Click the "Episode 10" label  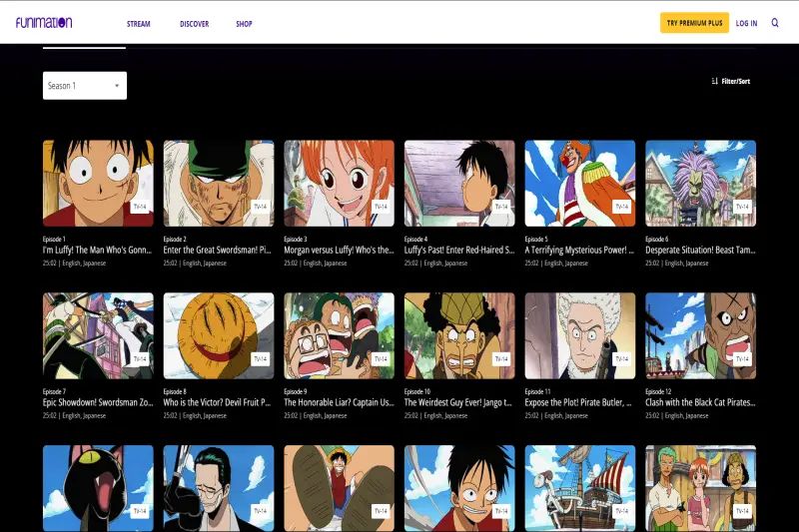tap(417, 391)
